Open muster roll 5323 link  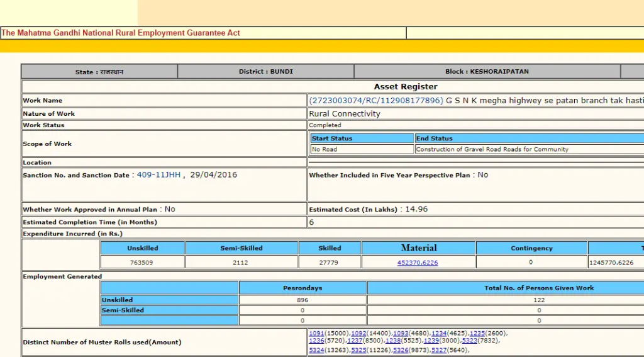click(x=469, y=341)
